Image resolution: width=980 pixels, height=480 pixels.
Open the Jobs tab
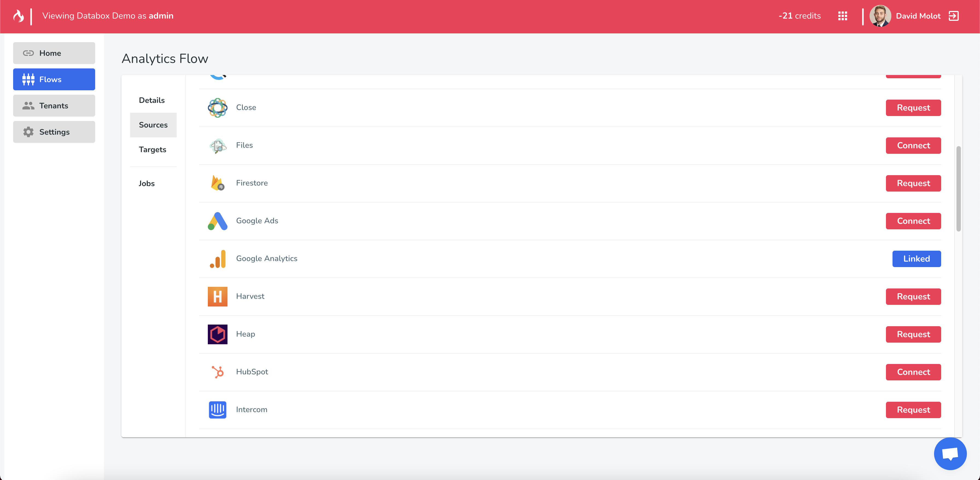coord(147,183)
